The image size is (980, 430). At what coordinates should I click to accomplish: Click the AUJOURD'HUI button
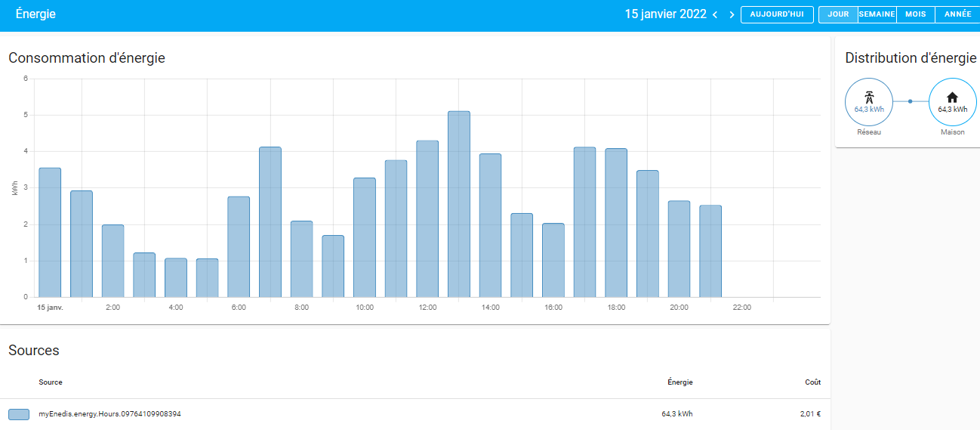point(776,14)
